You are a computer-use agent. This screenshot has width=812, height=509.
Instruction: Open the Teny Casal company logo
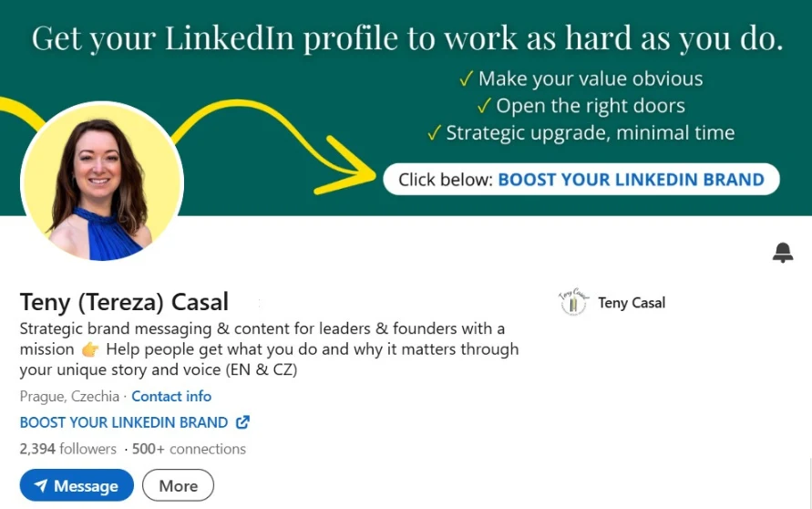(x=572, y=303)
